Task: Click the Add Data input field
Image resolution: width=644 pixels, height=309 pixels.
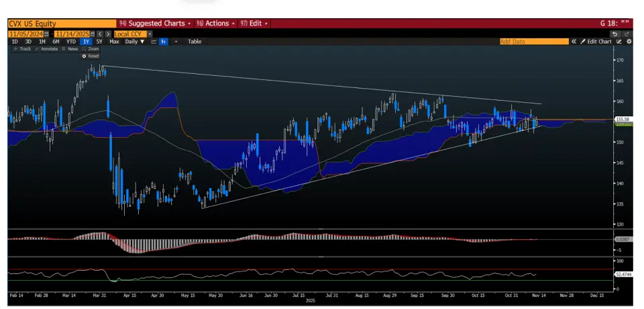Action: coord(533,42)
